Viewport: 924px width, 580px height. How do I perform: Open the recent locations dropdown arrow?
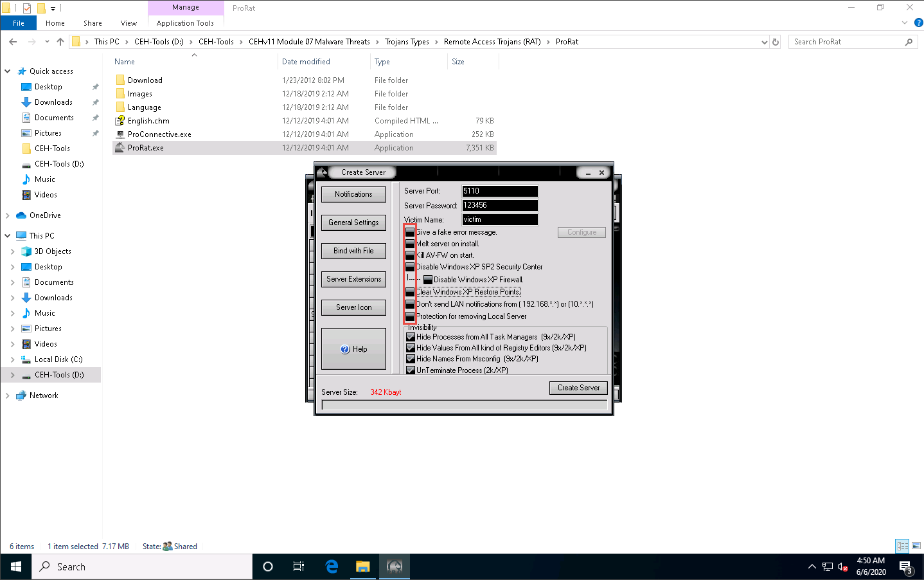[x=47, y=42]
